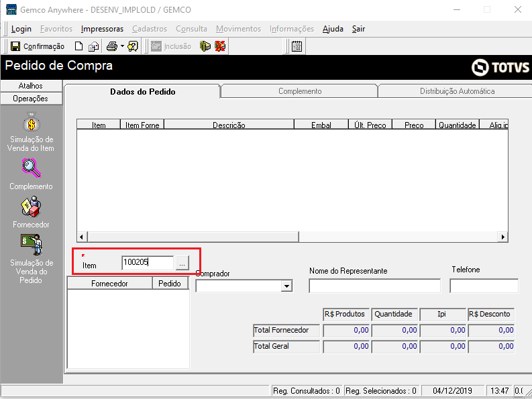Image resolution: width=532 pixels, height=399 pixels.
Task: Click into the Item input field
Action: 148,263
